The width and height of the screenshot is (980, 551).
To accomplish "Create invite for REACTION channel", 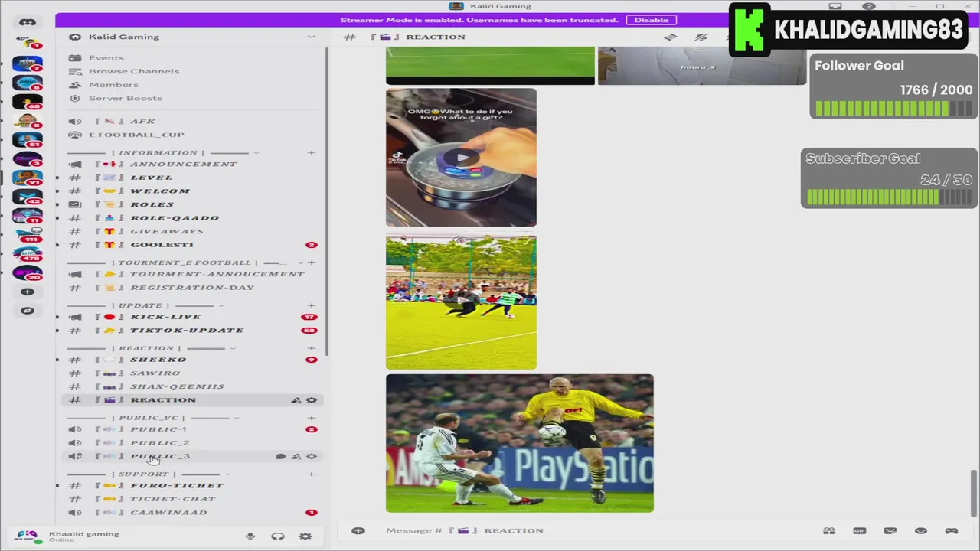I will [296, 400].
